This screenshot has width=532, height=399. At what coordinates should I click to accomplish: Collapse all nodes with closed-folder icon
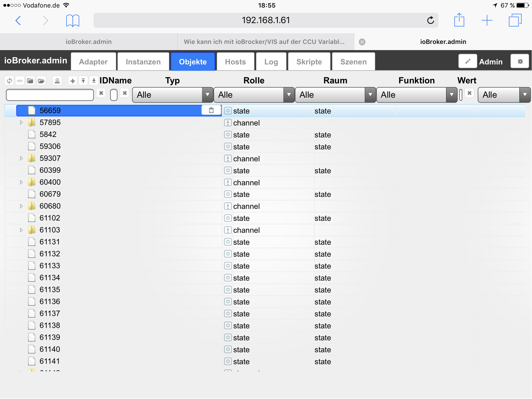click(30, 81)
